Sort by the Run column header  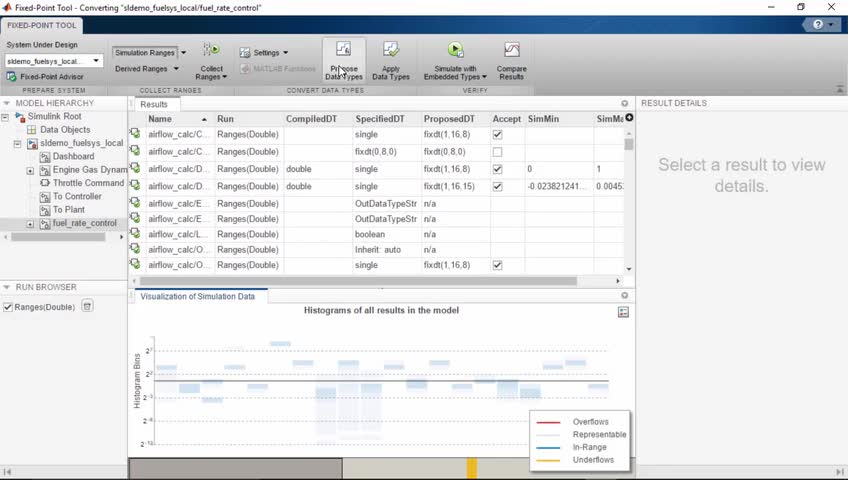249,119
